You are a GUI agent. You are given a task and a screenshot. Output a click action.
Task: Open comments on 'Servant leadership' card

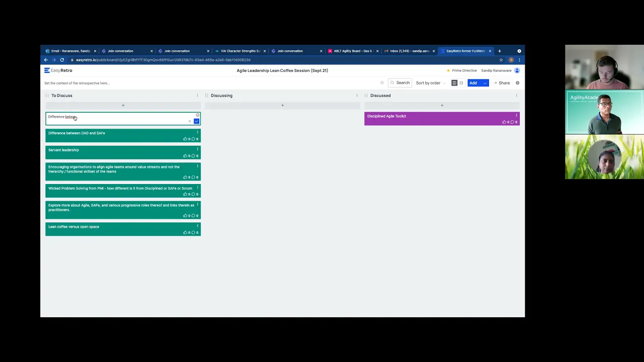pyautogui.click(x=193, y=156)
